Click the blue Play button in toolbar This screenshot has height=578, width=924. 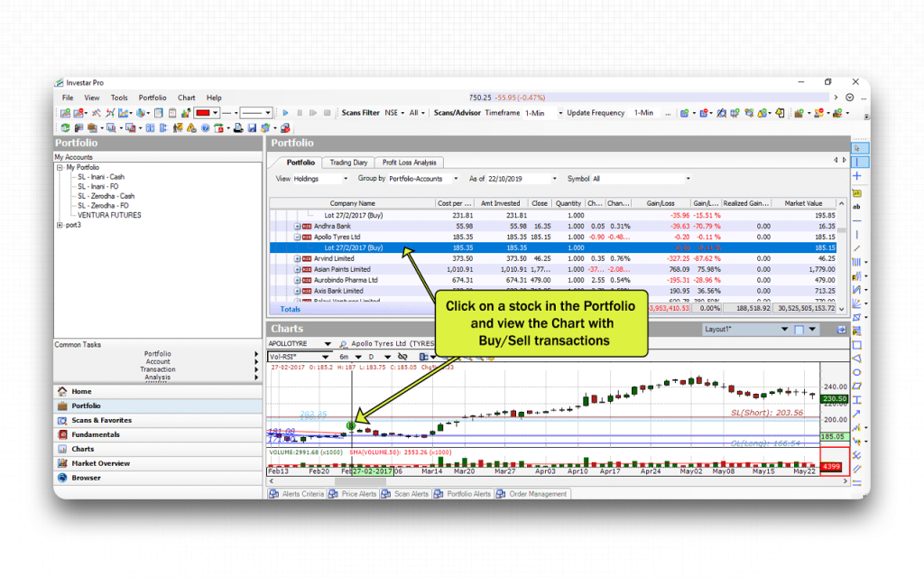286,113
